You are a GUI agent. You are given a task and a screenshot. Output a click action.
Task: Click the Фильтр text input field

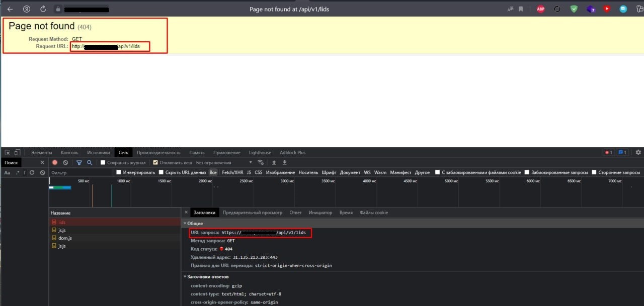click(x=80, y=172)
